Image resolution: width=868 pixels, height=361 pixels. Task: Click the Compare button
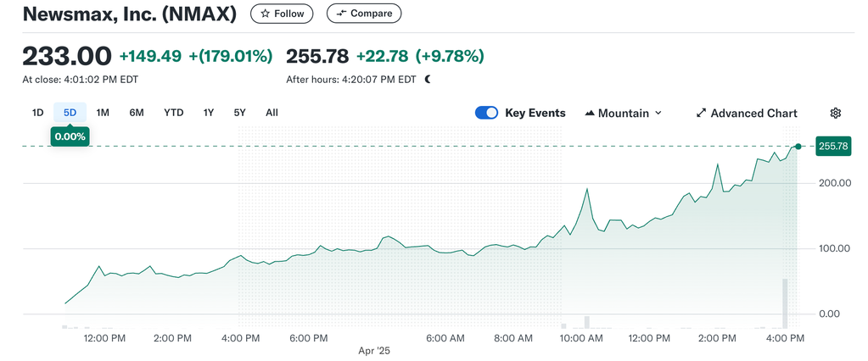pyautogui.click(x=364, y=14)
